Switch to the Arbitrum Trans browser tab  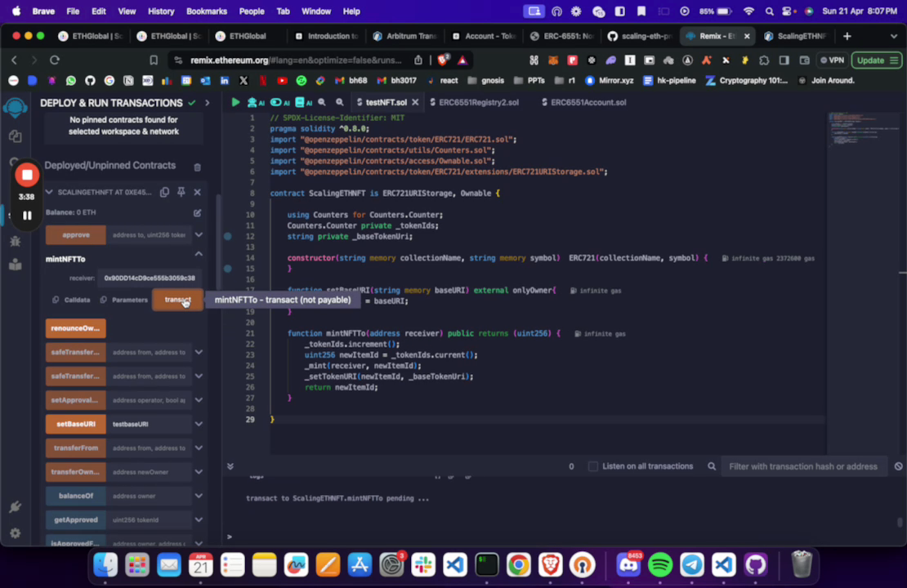(x=404, y=36)
